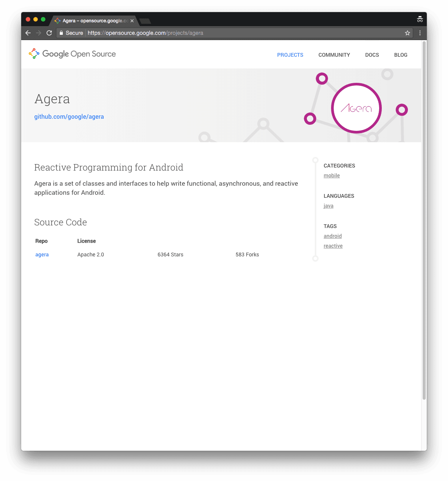448x481 pixels.
Task: Click the reactive tag link
Action: click(x=333, y=246)
